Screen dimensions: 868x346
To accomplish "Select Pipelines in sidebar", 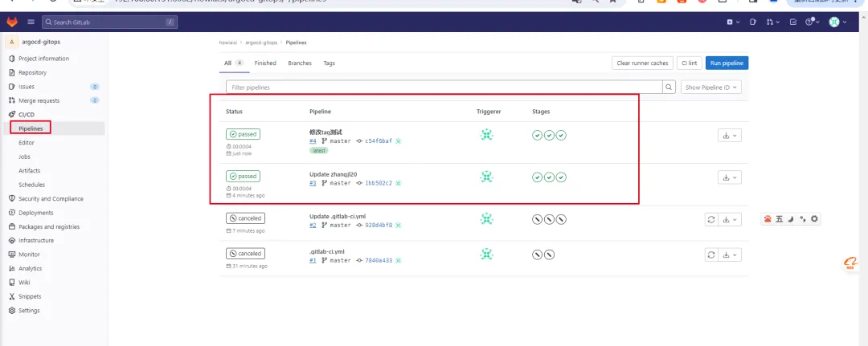I will 31,128.
